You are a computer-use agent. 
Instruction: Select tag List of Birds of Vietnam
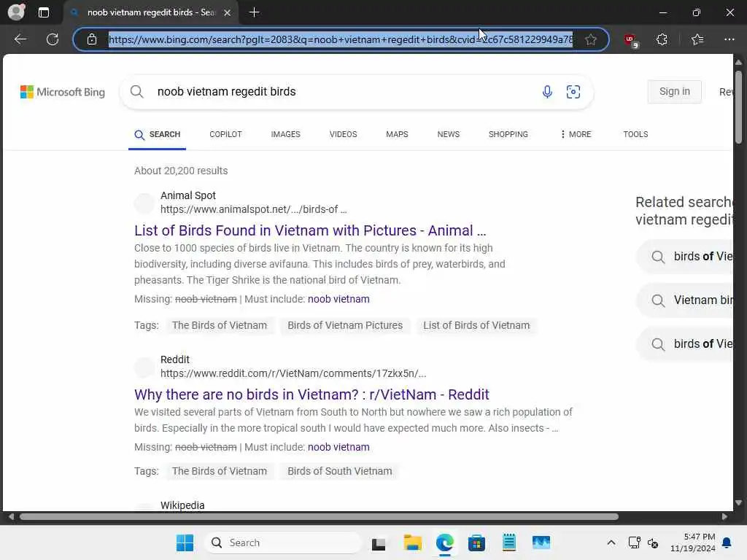(476, 325)
